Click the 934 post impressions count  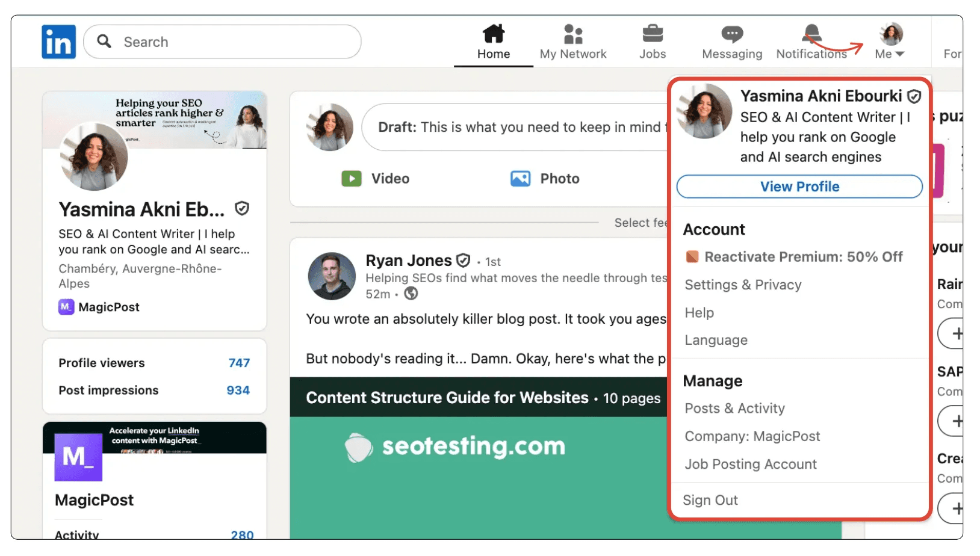pyautogui.click(x=238, y=390)
